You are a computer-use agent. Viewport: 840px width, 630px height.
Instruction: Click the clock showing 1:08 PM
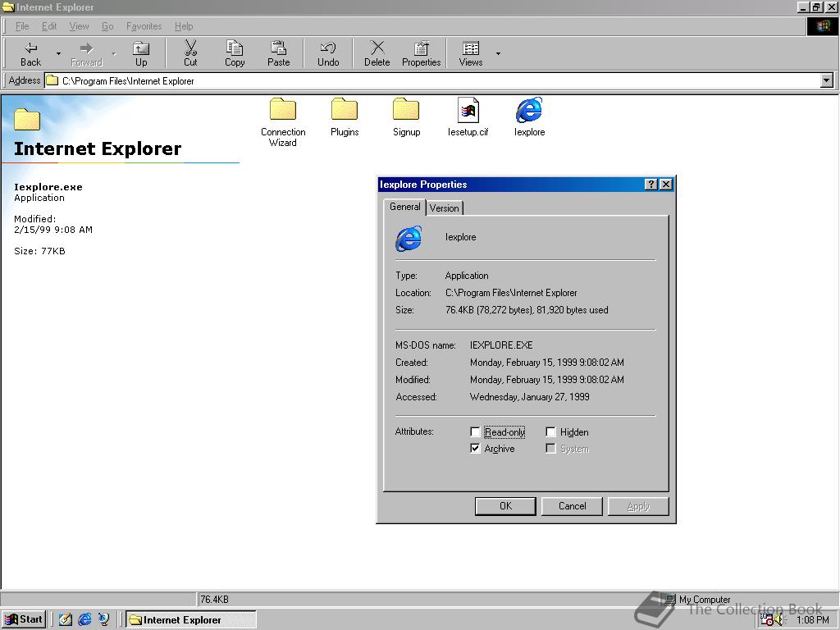pos(813,620)
